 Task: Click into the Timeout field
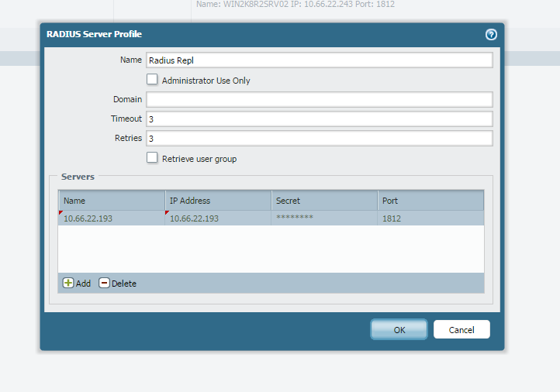tap(320, 119)
